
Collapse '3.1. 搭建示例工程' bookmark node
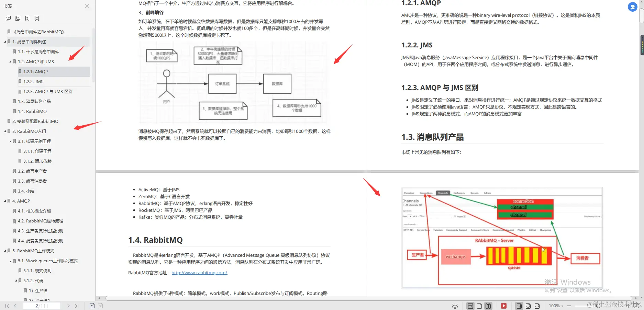10,141
